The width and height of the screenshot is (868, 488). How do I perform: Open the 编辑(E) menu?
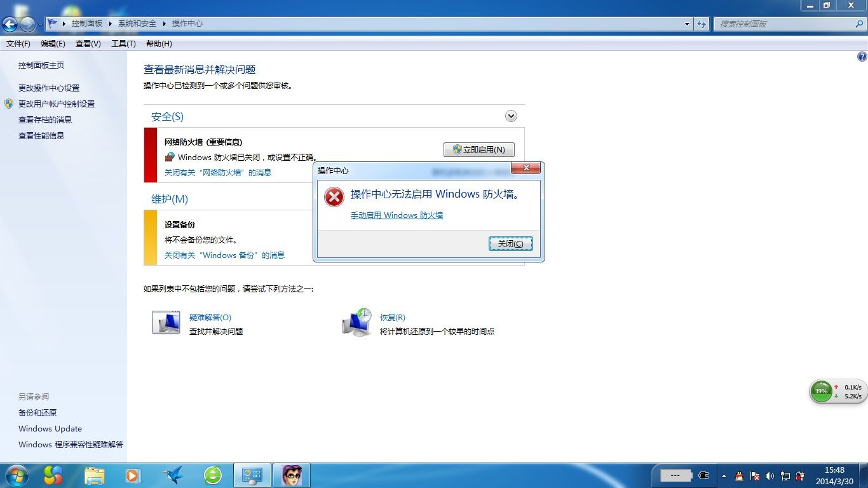click(x=53, y=44)
